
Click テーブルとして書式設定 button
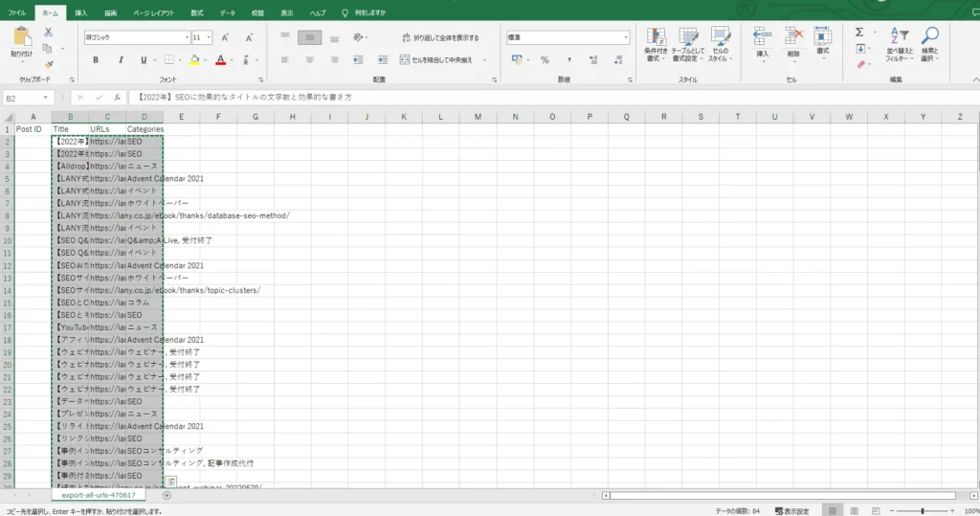(687, 44)
